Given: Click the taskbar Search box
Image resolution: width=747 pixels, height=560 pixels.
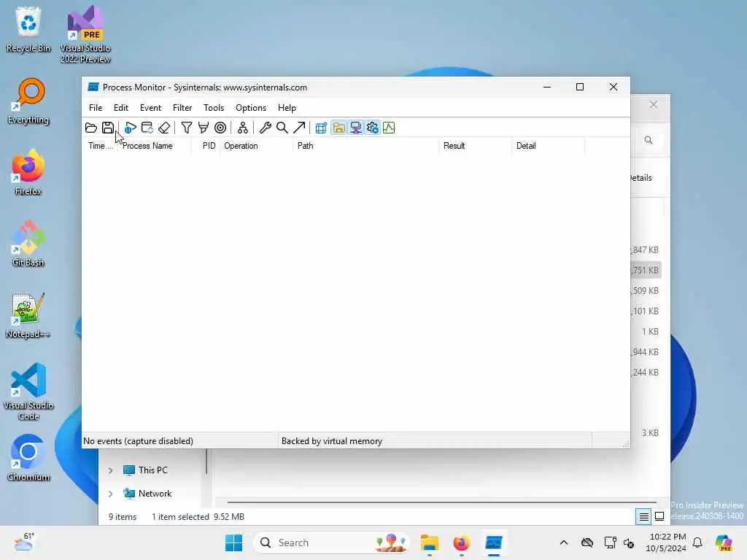Looking at the screenshot, I should tap(333, 542).
